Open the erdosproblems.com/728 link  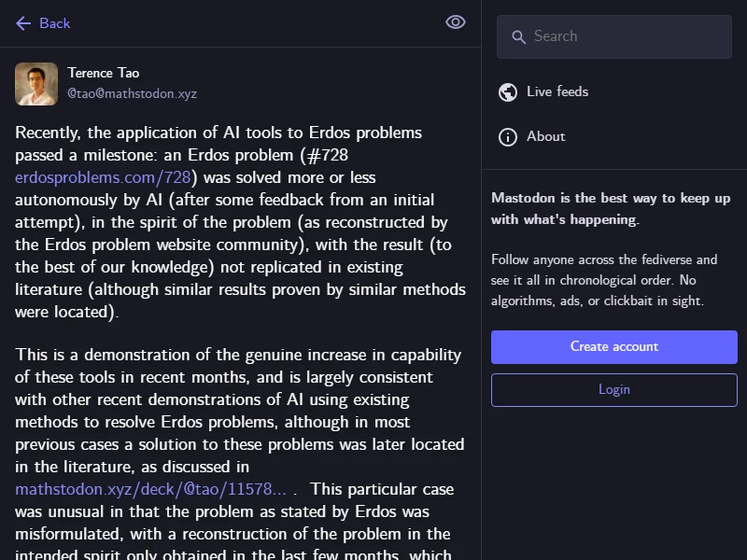click(103, 177)
